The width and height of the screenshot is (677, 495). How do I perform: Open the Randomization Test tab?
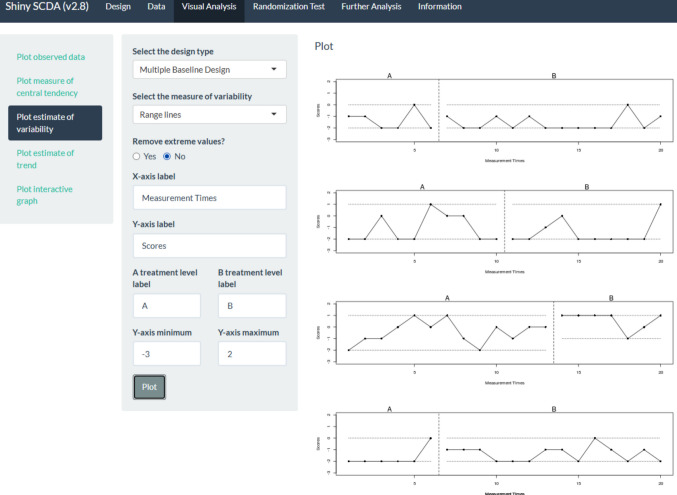click(x=289, y=6)
